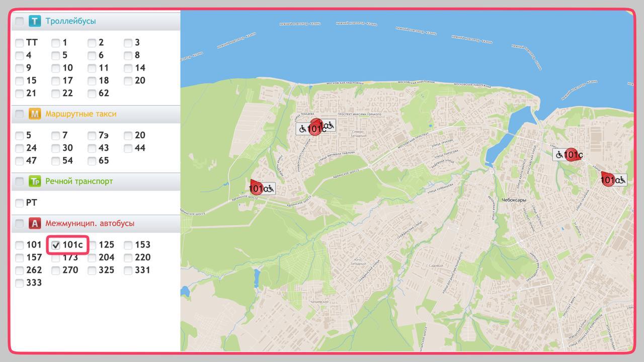Click the Троллейбусы section header label
644x362 pixels.
tap(70, 21)
